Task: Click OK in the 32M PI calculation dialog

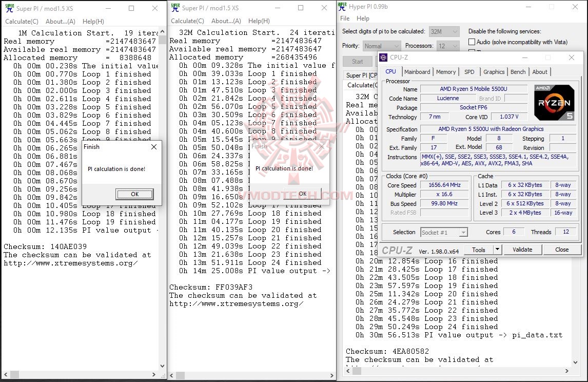Action: tap(303, 194)
